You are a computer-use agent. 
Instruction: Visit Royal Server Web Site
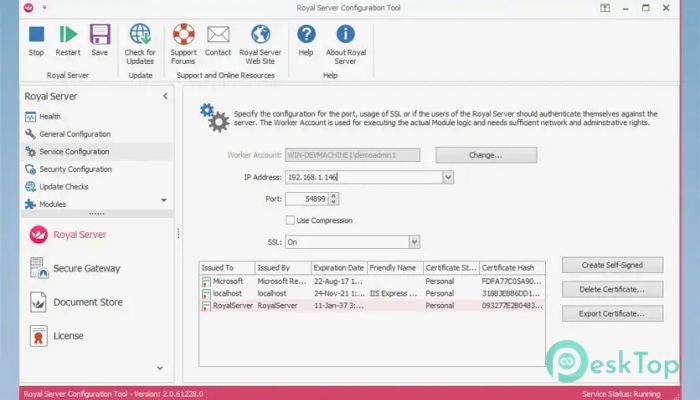(260, 44)
